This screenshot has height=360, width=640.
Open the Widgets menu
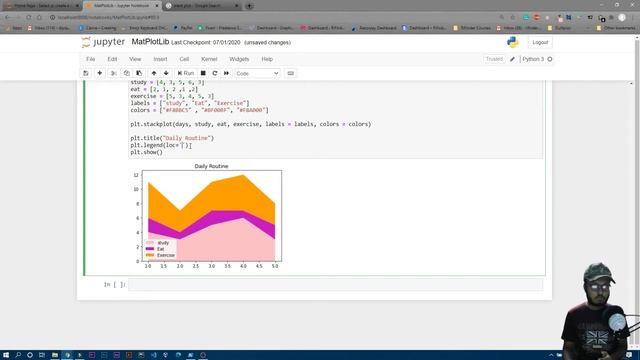pos(239,59)
